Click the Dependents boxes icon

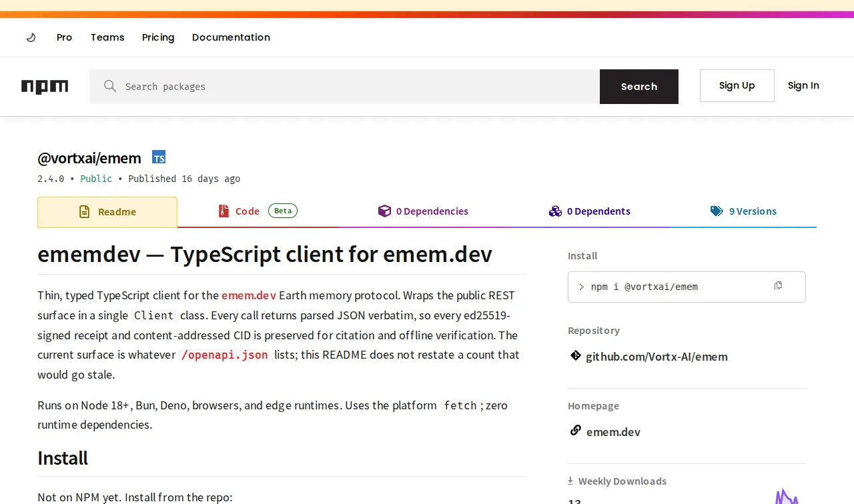pyautogui.click(x=555, y=211)
